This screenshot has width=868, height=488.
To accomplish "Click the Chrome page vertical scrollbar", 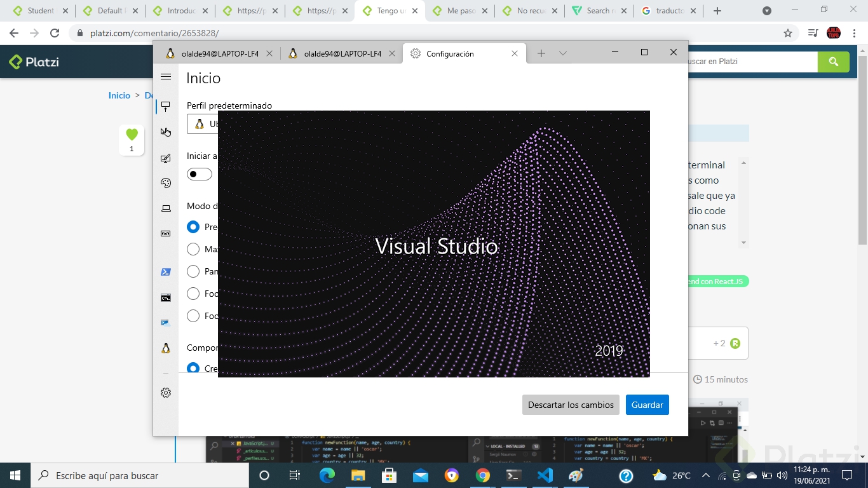I will 862,149.
